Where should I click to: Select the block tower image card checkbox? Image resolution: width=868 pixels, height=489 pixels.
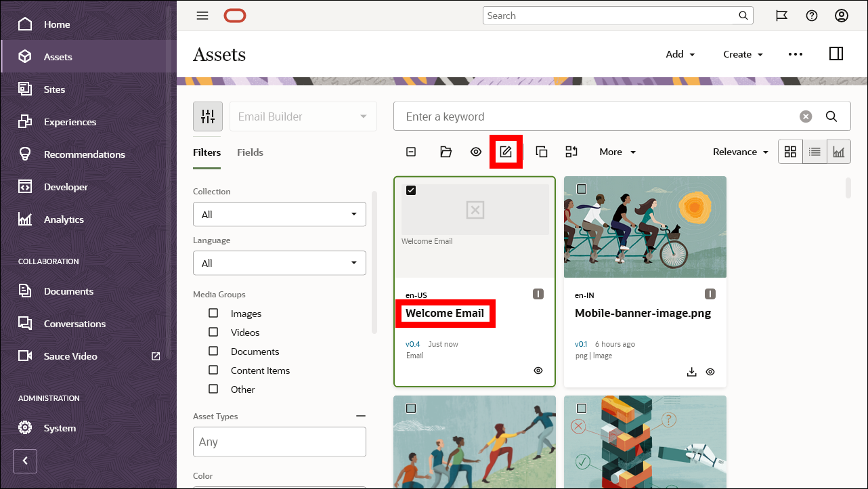pos(582,408)
